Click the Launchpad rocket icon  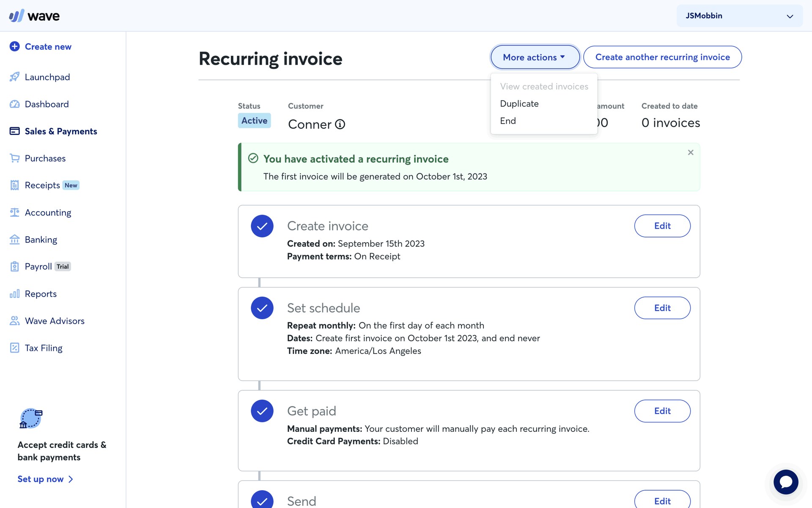click(14, 77)
